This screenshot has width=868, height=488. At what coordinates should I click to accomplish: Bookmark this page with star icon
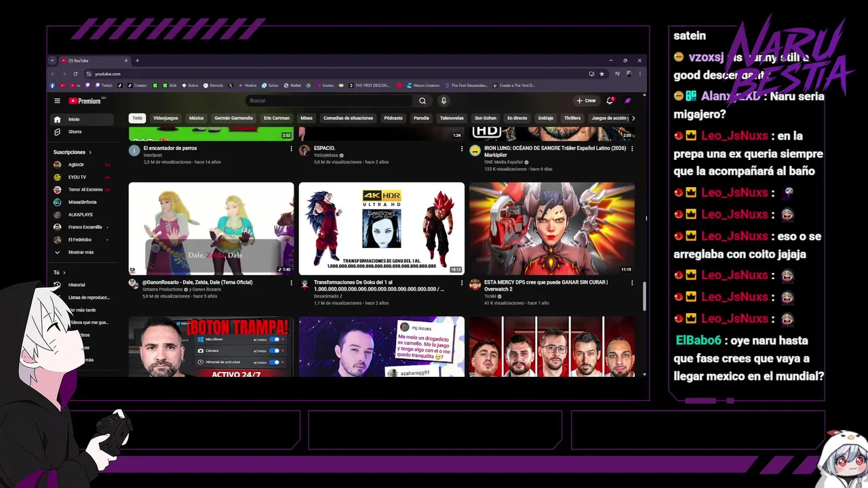pos(601,74)
